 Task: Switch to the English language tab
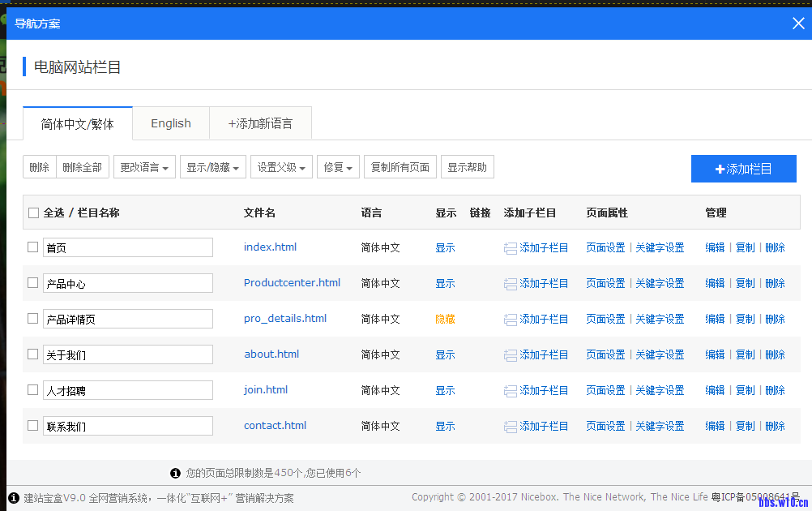click(x=171, y=123)
